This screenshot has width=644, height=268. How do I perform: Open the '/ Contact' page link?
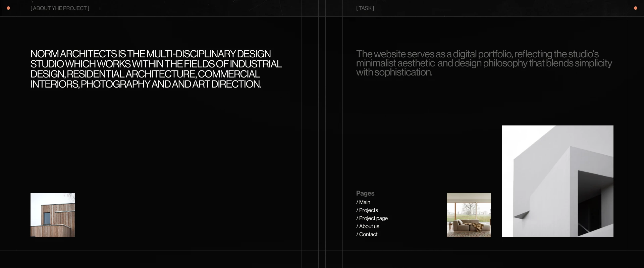click(x=367, y=234)
